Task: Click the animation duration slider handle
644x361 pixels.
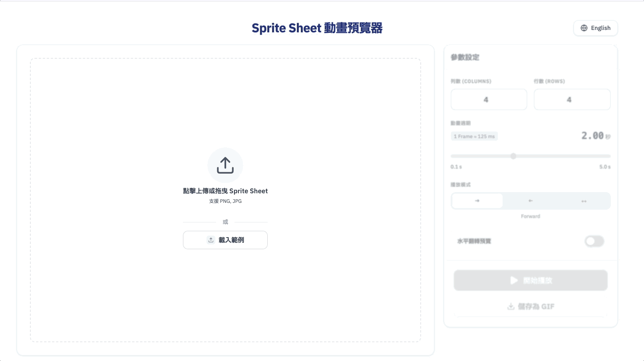Action: pos(513,156)
